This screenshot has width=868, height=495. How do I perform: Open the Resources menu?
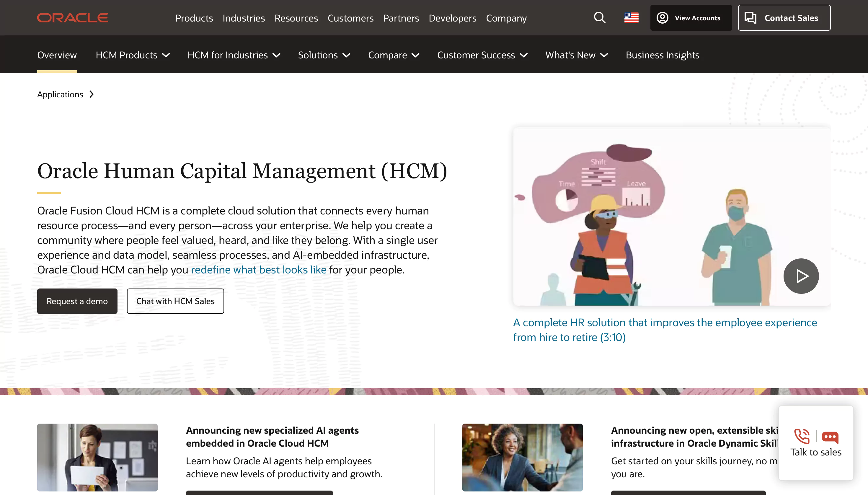click(296, 18)
